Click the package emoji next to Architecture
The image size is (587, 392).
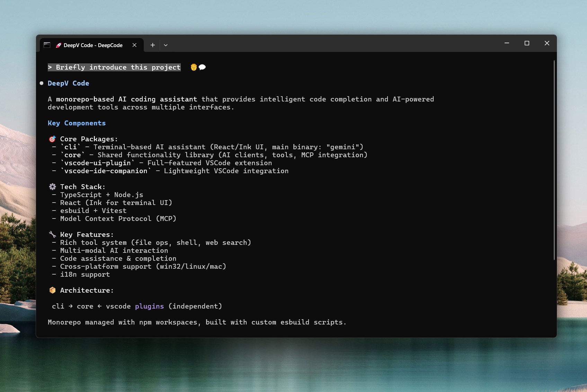(x=52, y=290)
